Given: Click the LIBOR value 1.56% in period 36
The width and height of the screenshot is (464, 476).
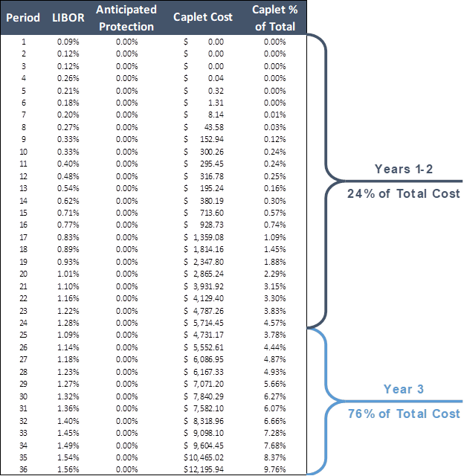Looking at the screenshot, I should tap(68, 469).
